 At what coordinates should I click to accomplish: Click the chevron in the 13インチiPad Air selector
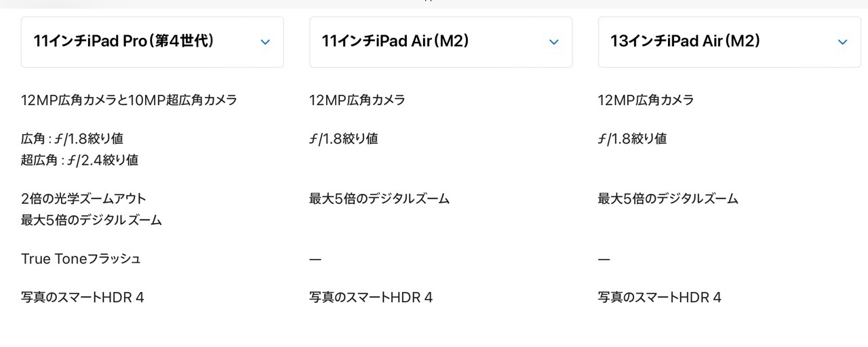(843, 42)
